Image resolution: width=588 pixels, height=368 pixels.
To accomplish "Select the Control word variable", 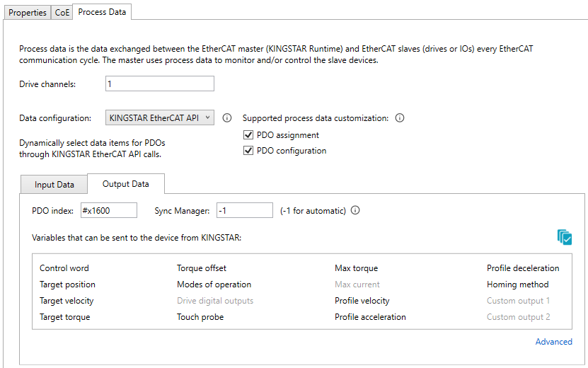I will click(64, 268).
